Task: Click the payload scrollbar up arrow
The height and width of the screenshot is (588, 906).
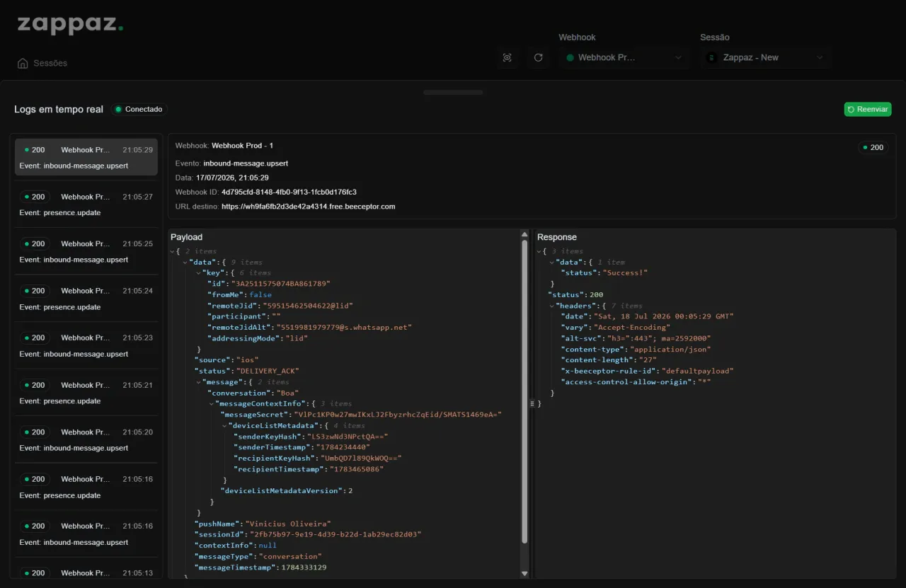Action: coord(524,235)
